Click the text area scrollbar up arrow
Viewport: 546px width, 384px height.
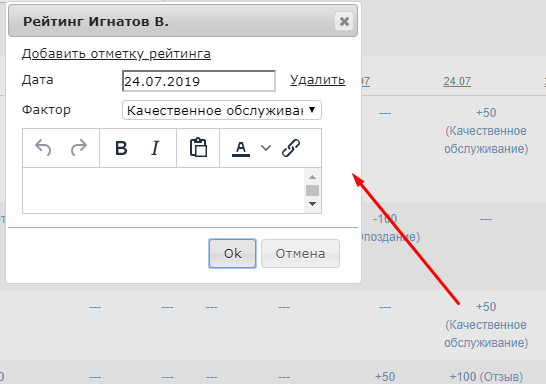[x=312, y=177]
